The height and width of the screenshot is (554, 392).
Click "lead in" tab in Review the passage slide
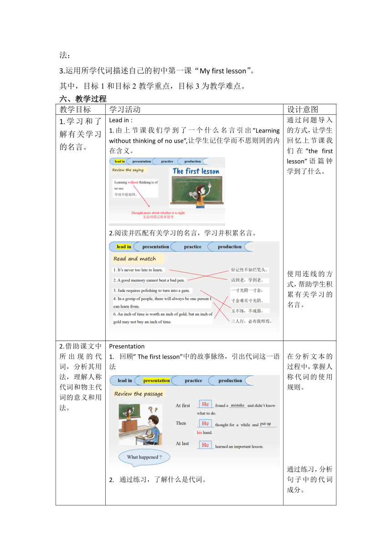tap(125, 380)
